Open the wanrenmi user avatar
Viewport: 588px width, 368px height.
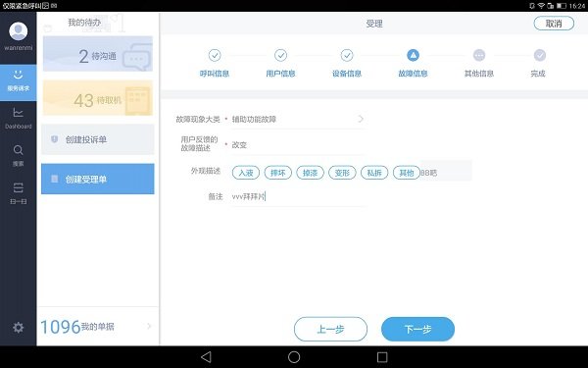point(18,31)
